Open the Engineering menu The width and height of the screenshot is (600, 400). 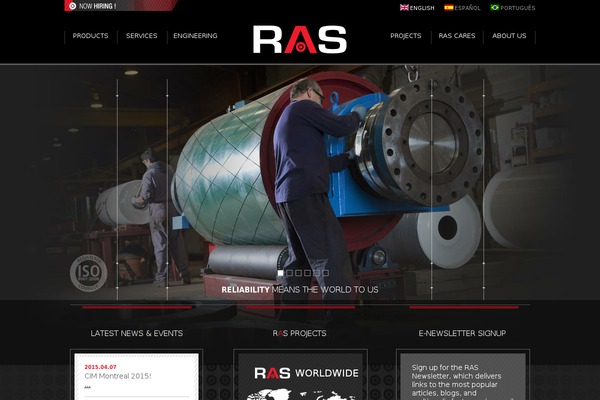[195, 36]
